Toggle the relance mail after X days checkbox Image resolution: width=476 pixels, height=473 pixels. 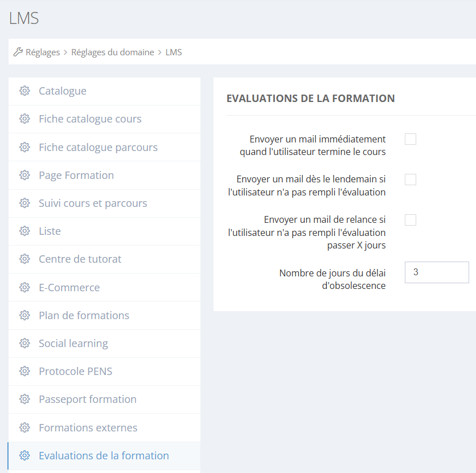coord(411,220)
